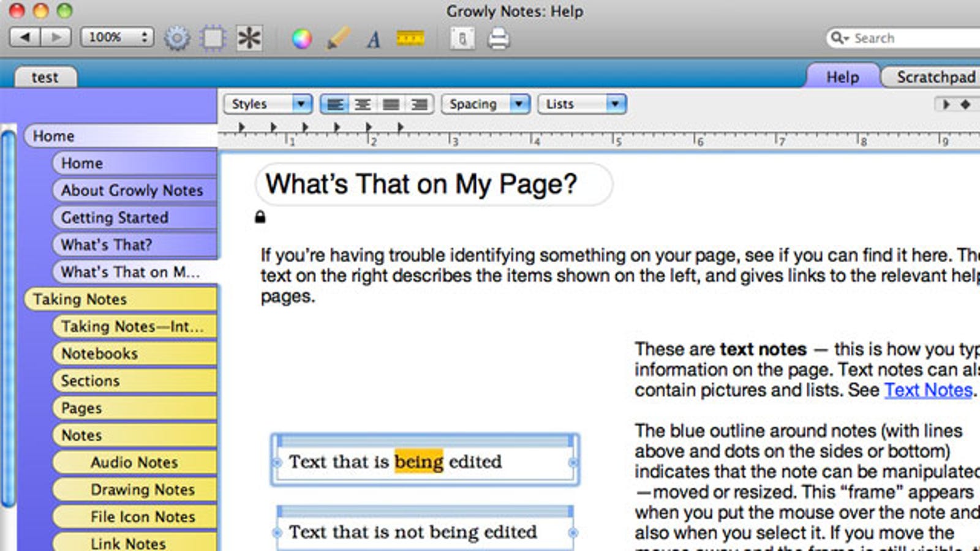Select the Taking Notes section
The height and width of the screenshot is (551, 980).
[x=121, y=299]
